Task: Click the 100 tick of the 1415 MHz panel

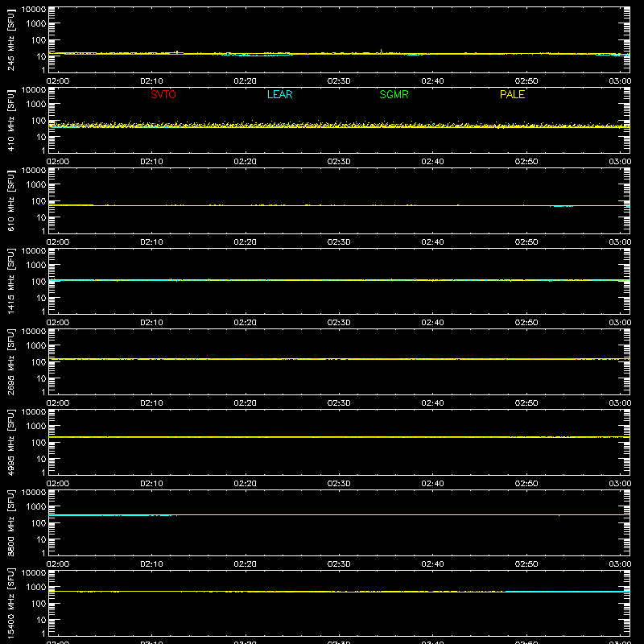Action: pos(39,282)
